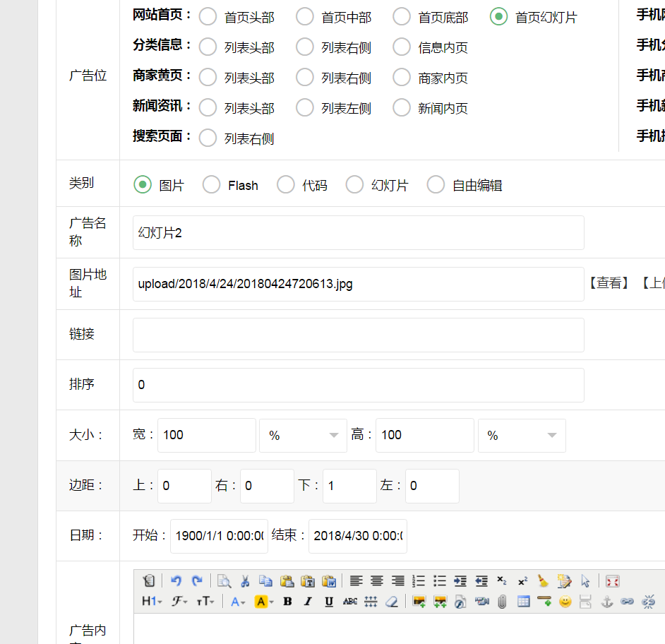Screen dimensions: 665x644
Task: Toggle italic formatting in the editor
Action: (x=308, y=602)
